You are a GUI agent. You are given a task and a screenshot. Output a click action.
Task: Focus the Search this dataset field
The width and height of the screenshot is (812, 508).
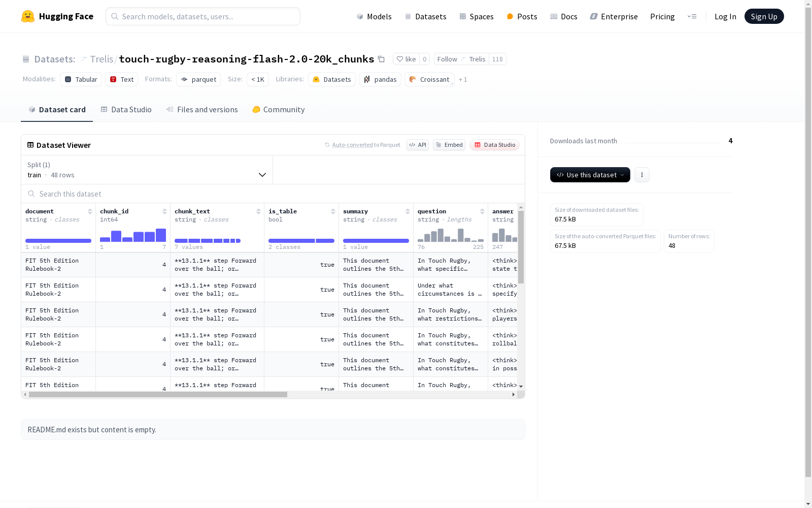click(x=273, y=194)
